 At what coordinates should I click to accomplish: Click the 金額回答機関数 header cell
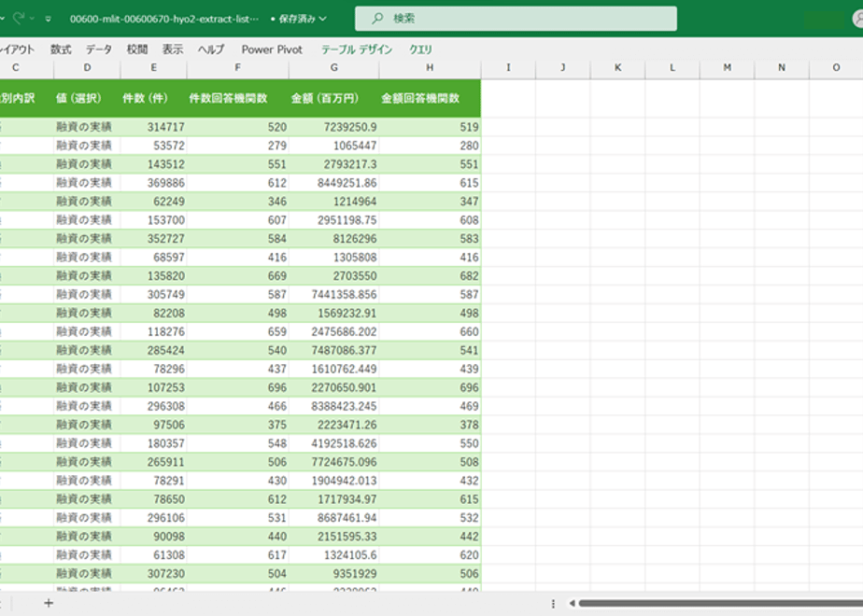point(430,98)
